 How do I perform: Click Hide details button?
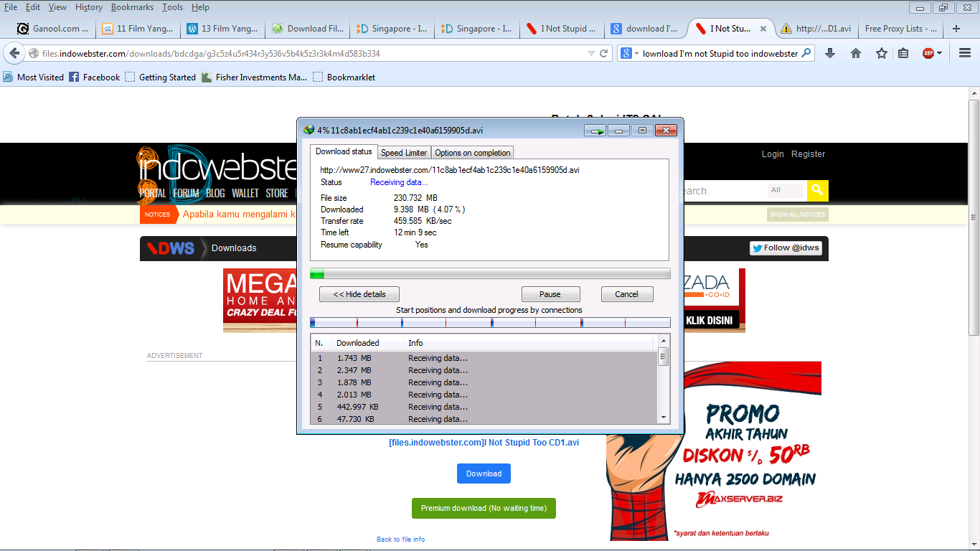click(359, 294)
